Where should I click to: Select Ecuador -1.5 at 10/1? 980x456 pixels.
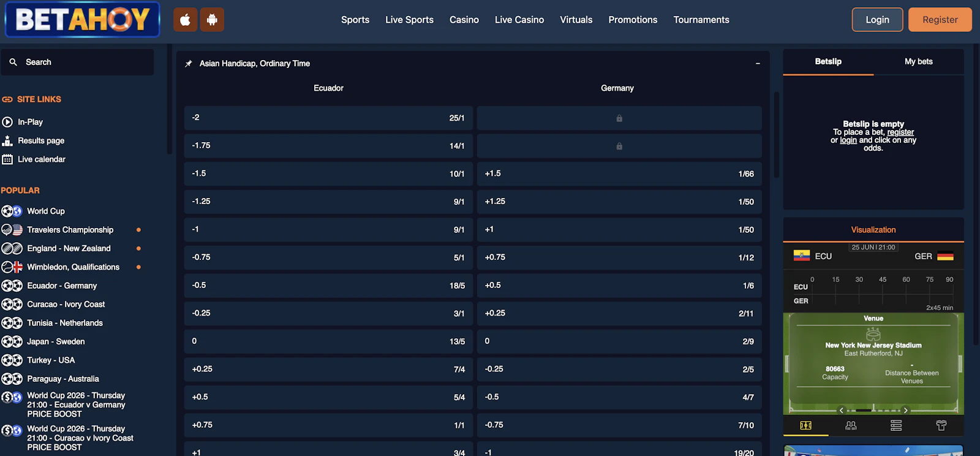328,174
